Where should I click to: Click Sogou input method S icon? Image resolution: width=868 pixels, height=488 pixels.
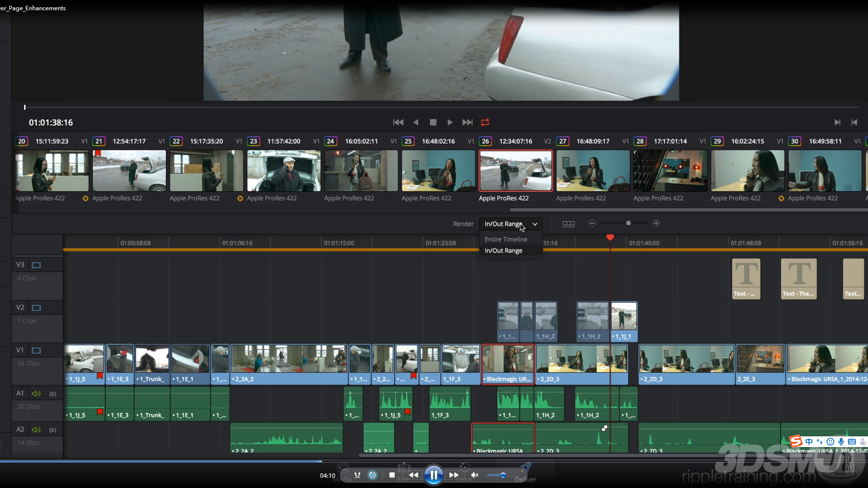tap(796, 441)
